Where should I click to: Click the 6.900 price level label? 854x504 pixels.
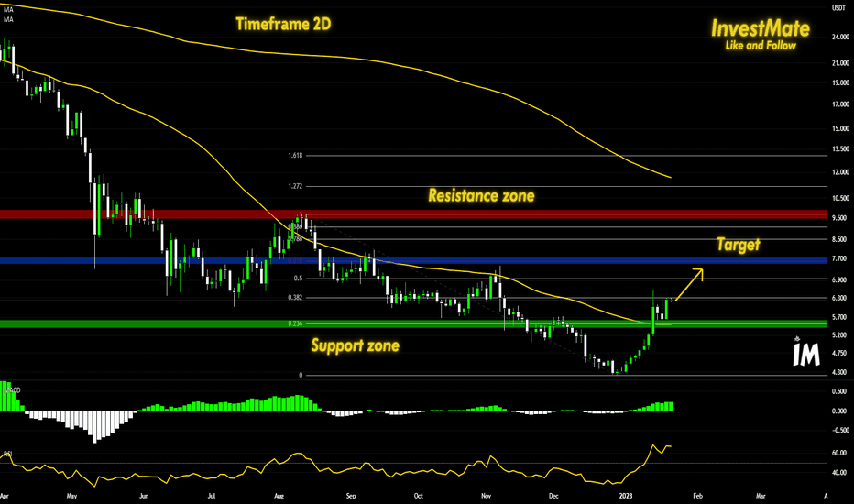(x=839, y=279)
